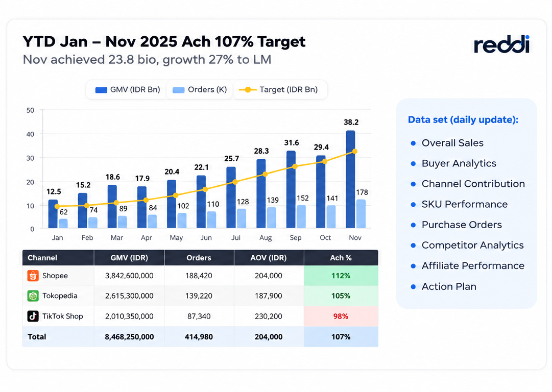
Task: Open Channel Contribution data set
Action: [x=473, y=184]
